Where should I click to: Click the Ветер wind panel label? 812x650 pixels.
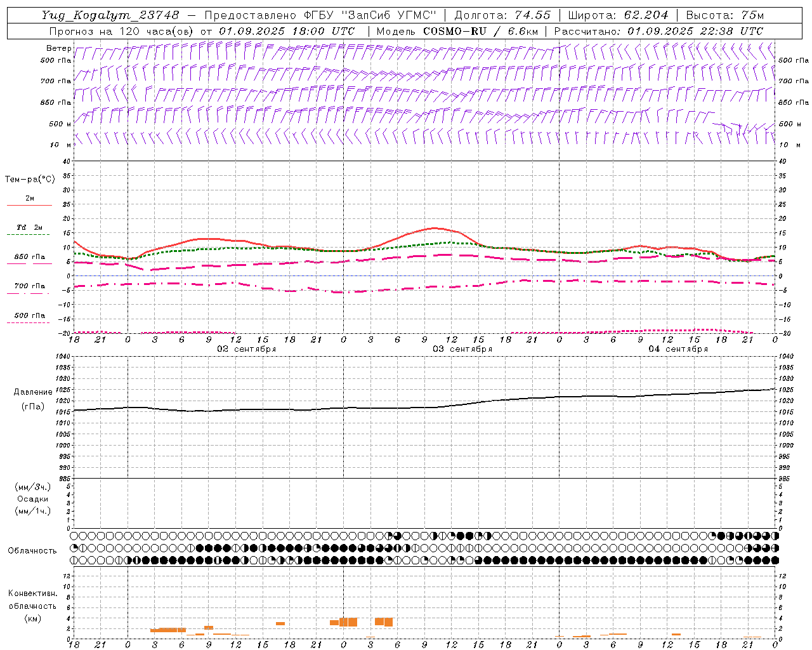[x=58, y=48]
